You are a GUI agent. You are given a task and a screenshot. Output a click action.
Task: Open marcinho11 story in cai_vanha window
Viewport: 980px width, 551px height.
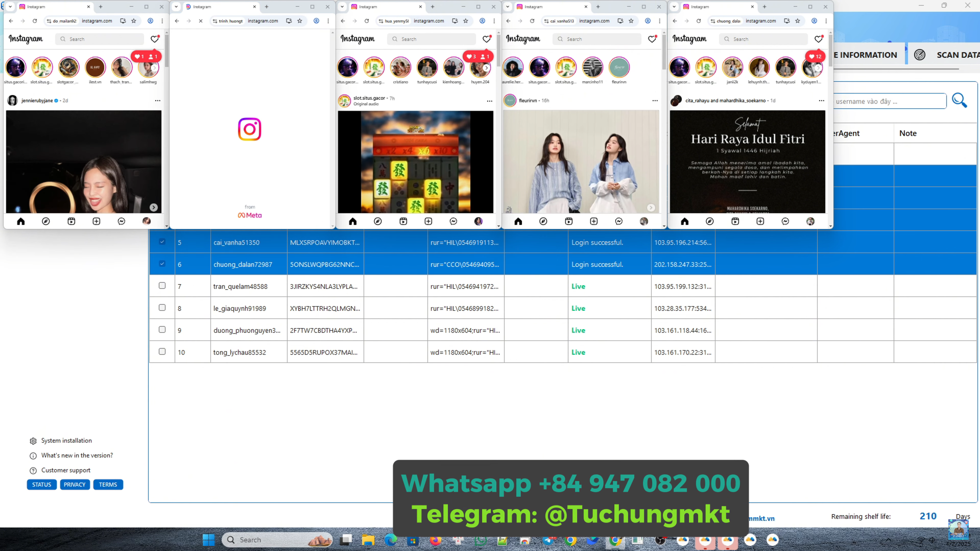click(592, 67)
